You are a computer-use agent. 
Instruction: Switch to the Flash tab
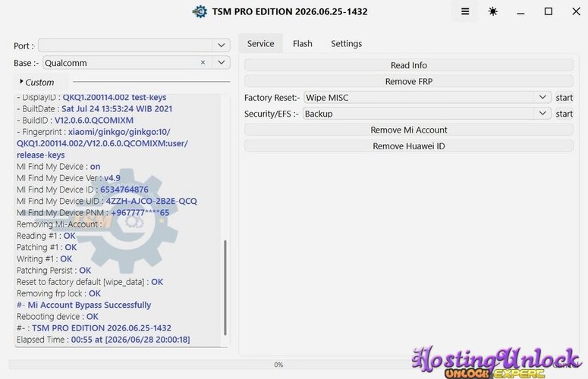click(303, 44)
